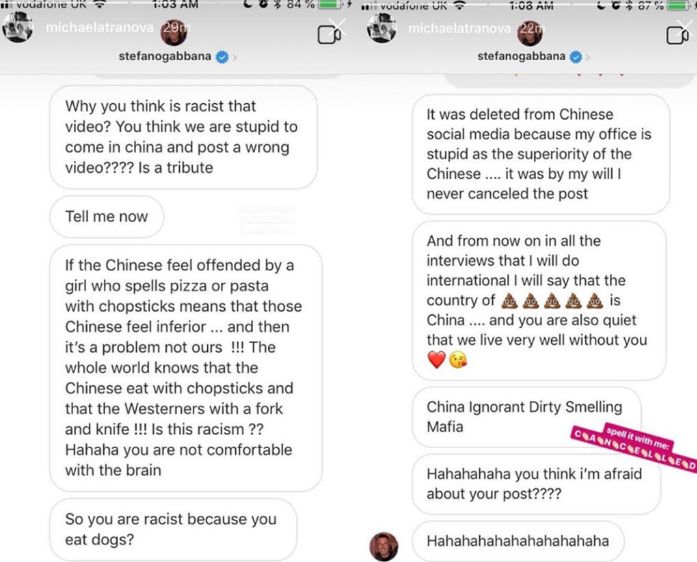Screen dimensions: 697x562
Task: Tap the pink 'spell it with me' sticker
Action: coord(634,448)
